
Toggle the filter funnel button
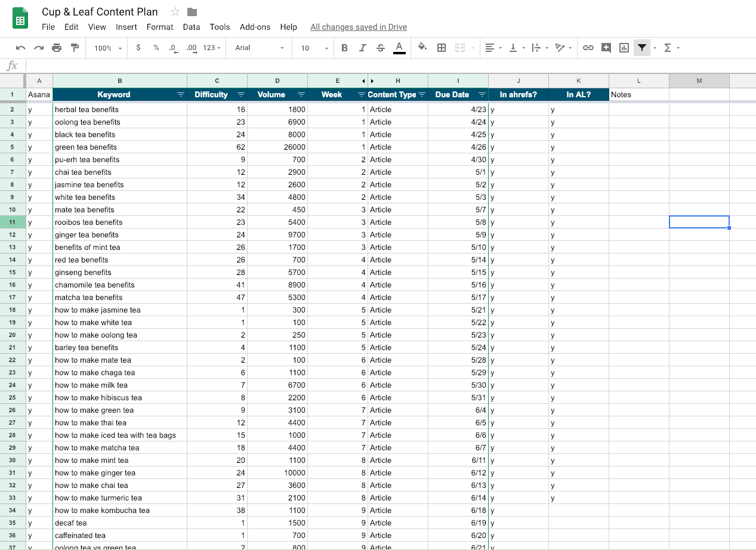point(641,48)
